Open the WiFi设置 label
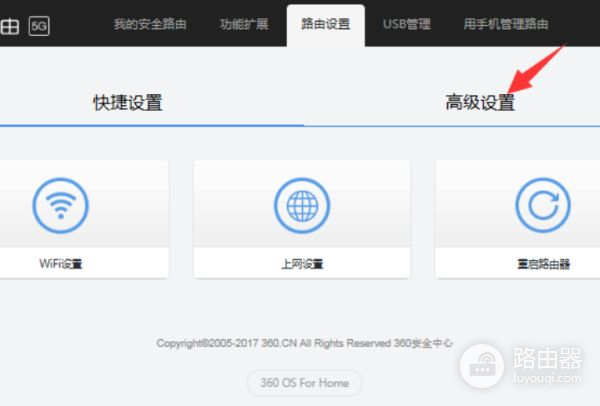The width and height of the screenshot is (600, 406). coord(61,264)
